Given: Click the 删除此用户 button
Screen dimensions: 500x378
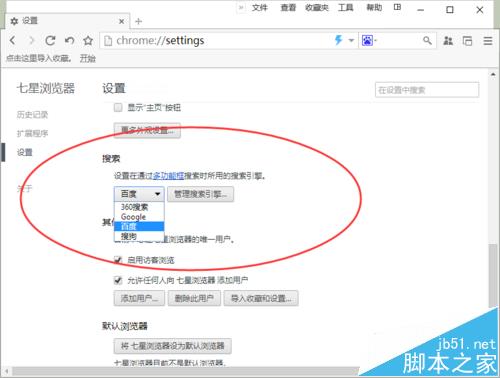Looking at the screenshot, I should click(x=194, y=298).
